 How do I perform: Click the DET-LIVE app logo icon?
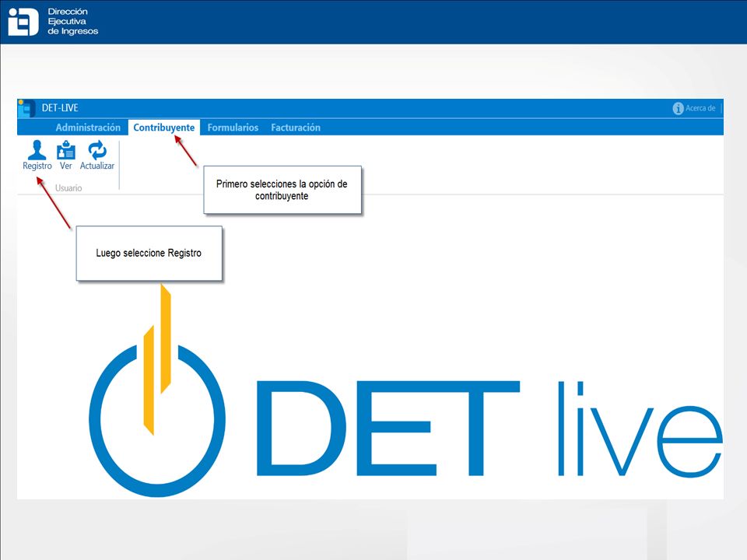pos(26,109)
